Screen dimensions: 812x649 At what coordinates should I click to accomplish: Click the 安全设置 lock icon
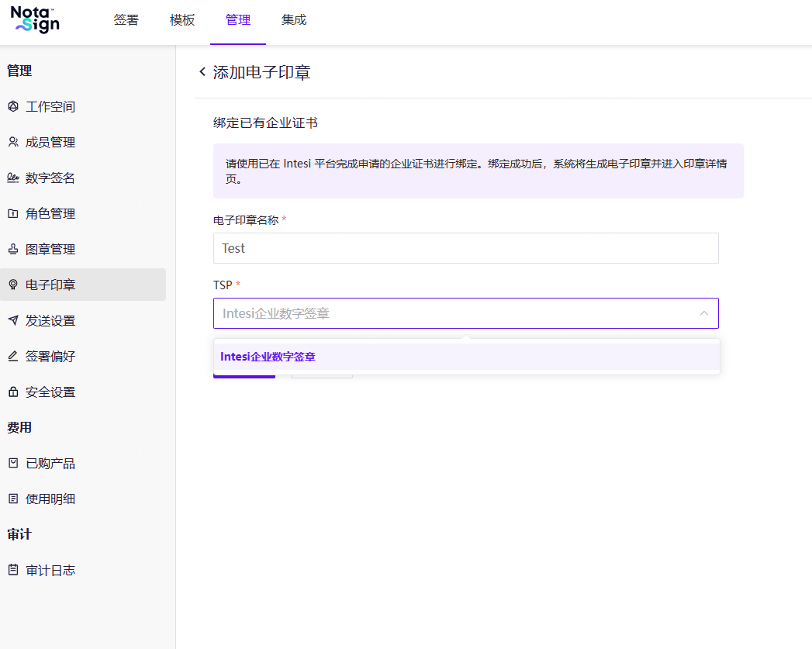13,392
